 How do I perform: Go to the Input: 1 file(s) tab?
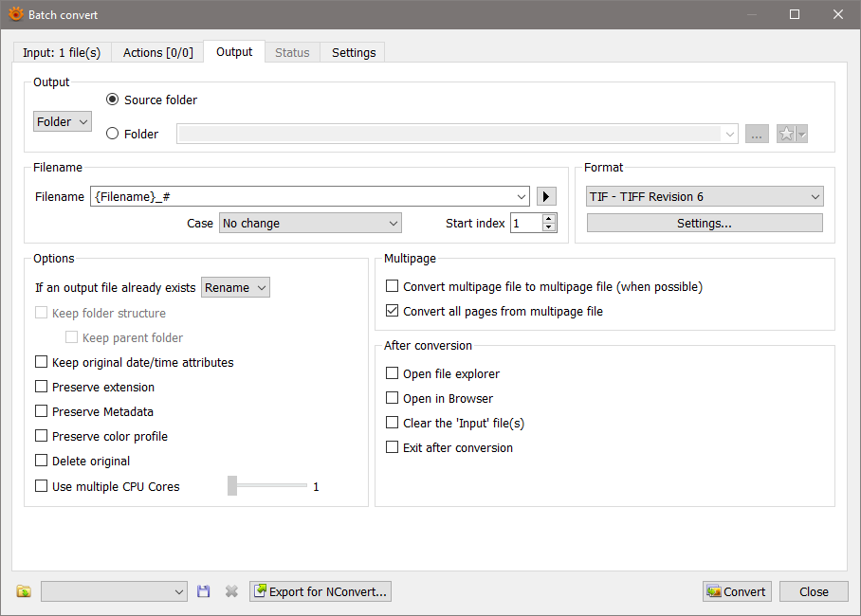click(x=62, y=53)
